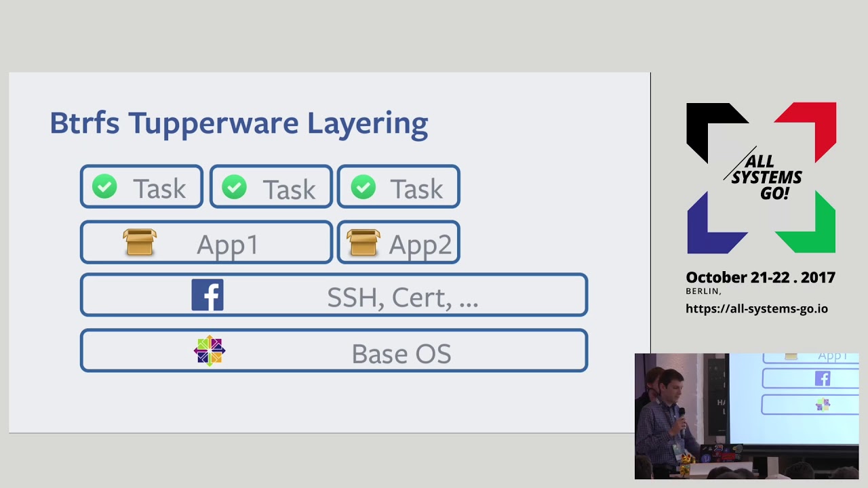868x488 pixels.
Task: Open the https://all-systems-go.io link
Action: coord(757,308)
